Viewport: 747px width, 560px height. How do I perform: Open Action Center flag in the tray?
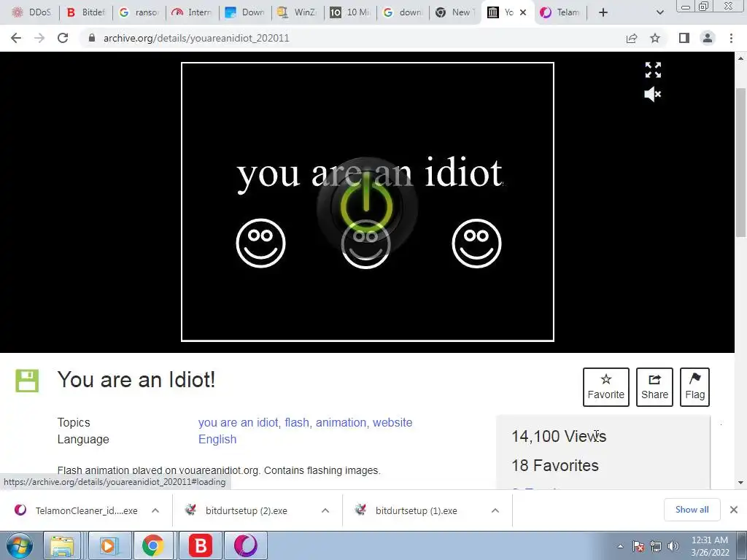coord(638,546)
